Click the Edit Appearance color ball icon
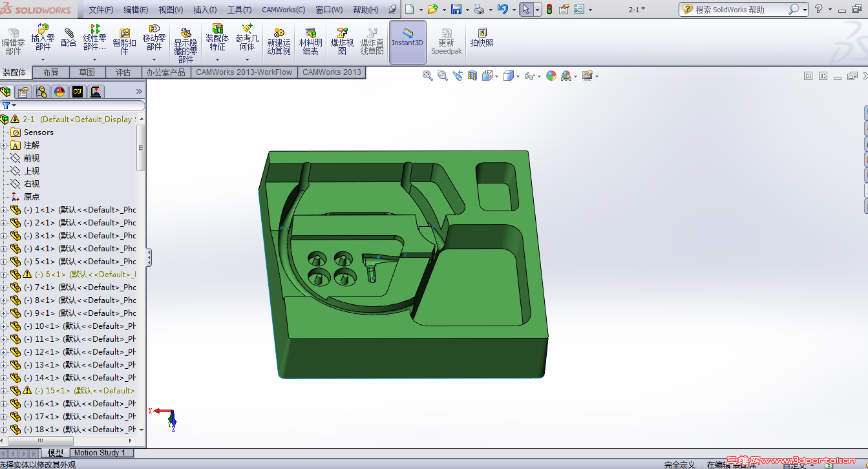The width and height of the screenshot is (868, 469). pyautogui.click(x=551, y=76)
